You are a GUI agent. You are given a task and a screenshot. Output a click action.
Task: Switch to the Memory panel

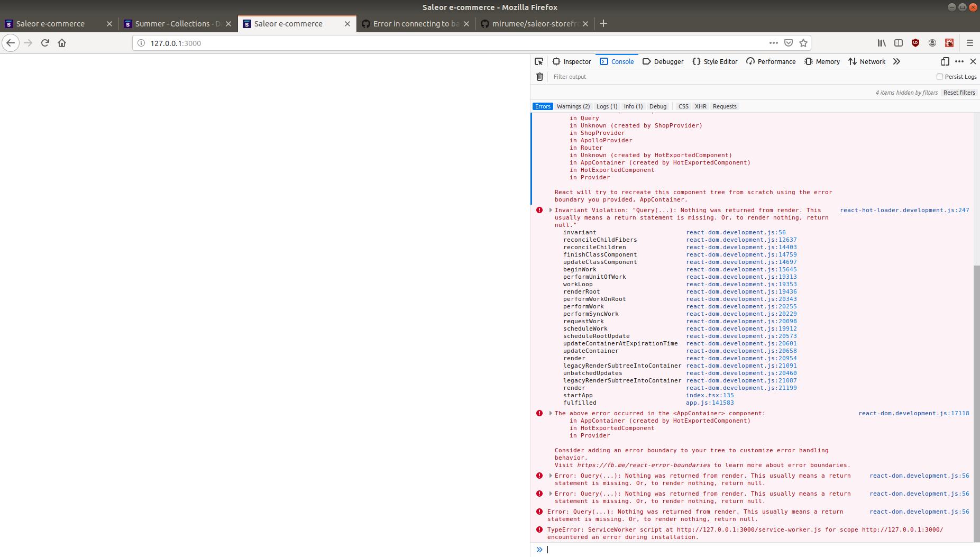pos(822,61)
